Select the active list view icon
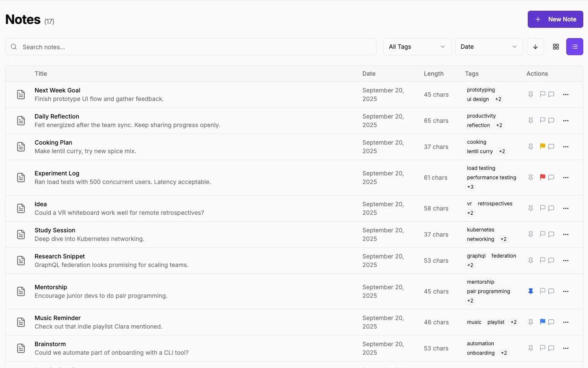The image size is (588, 368). point(575,47)
